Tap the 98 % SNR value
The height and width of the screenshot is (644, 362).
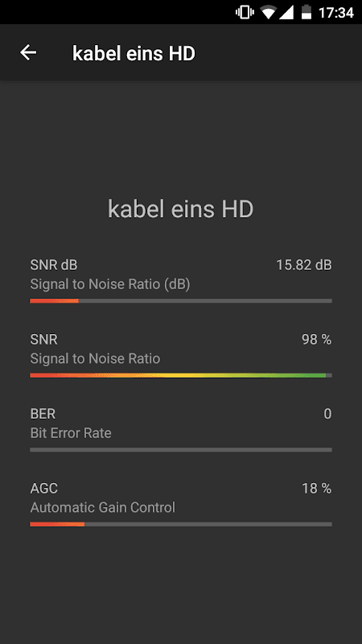click(316, 340)
